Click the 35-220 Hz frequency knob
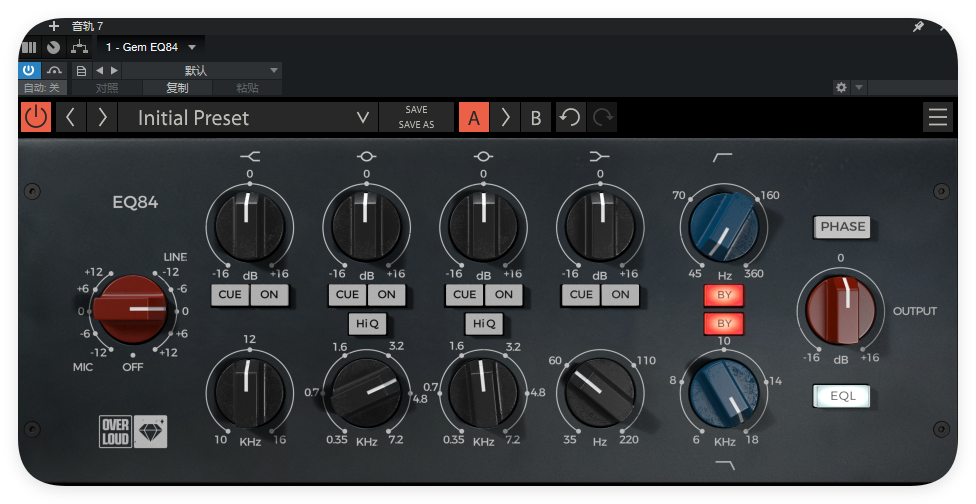976x504 pixels. [600, 392]
